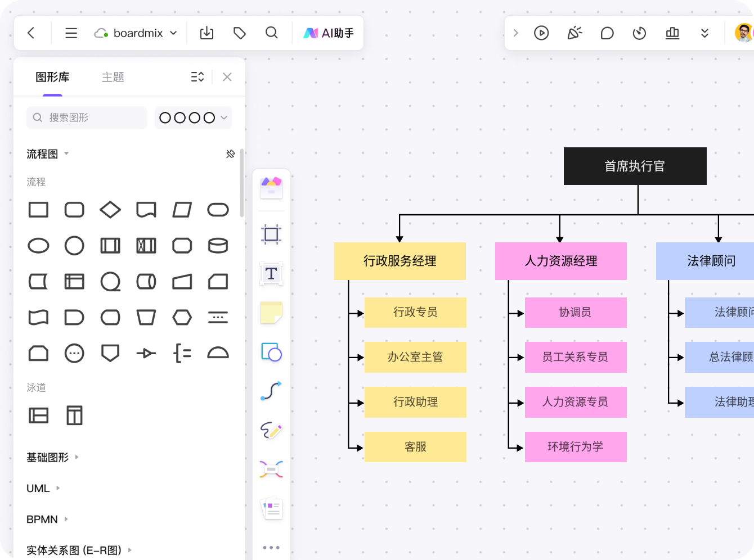754x560 pixels.
Task: Open the voting chart icon
Action: [672, 33]
